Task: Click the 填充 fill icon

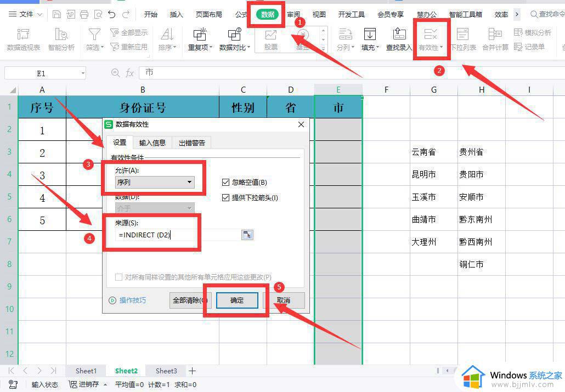Action: pos(370,35)
